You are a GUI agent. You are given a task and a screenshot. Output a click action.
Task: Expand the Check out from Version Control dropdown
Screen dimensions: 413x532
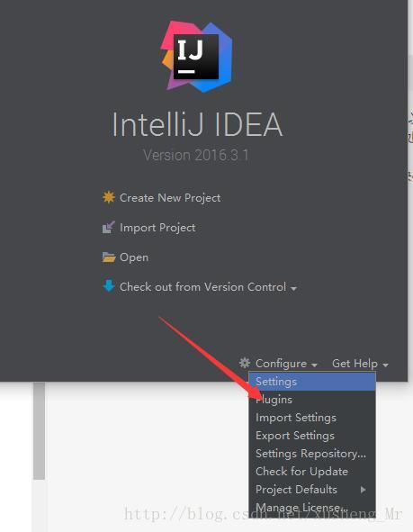click(208, 287)
